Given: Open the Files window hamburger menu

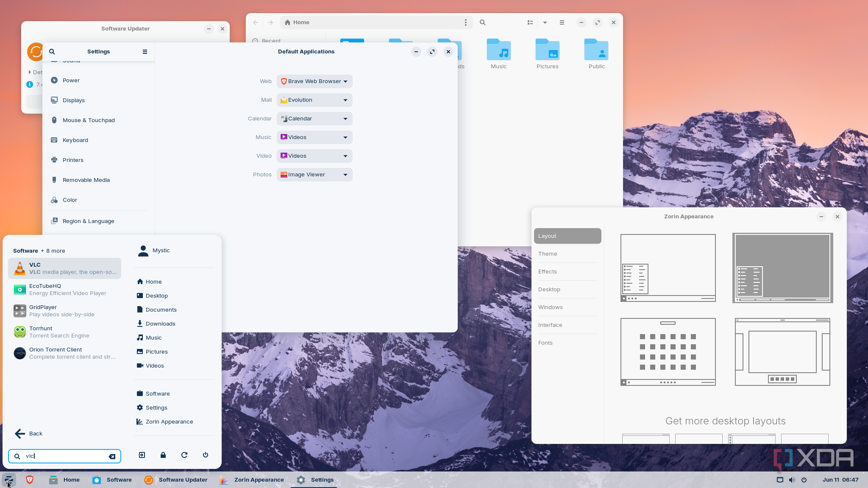Looking at the screenshot, I should [x=562, y=22].
